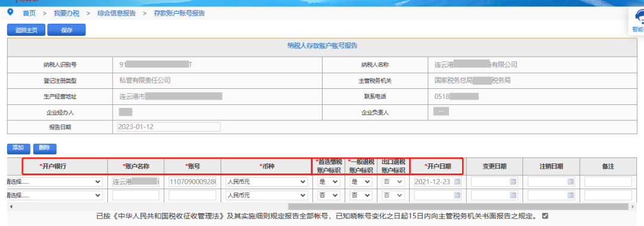
Task: Open 开户日期 calendar icon in second row
Action: click(457, 196)
